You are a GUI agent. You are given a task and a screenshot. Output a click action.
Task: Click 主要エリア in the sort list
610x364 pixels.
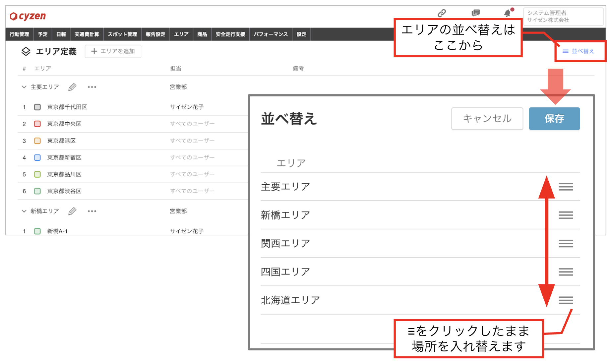[285, 187]
